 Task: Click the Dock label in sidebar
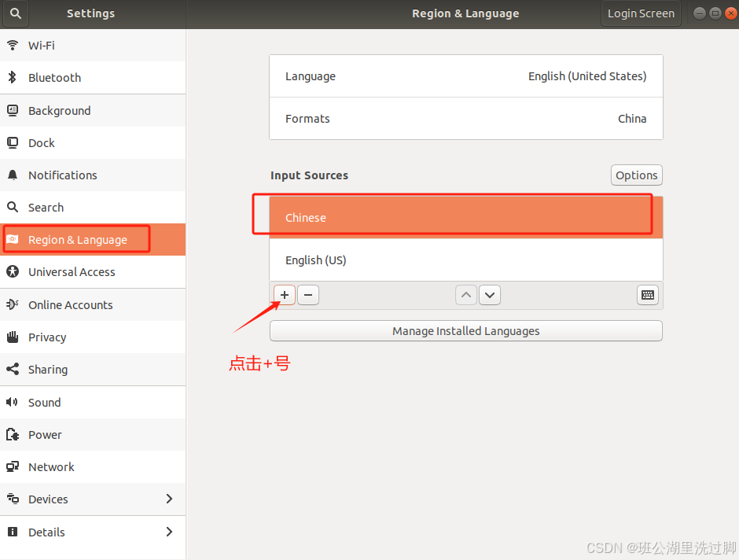(x=42, y=143)
